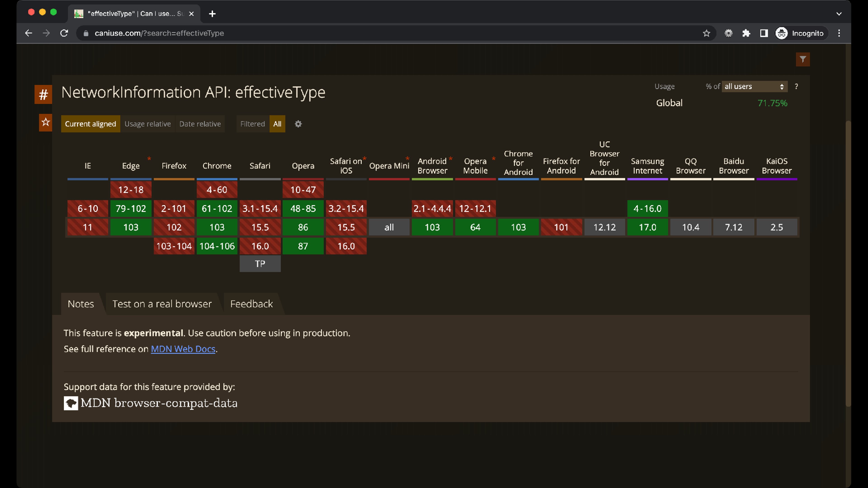Screen dimensions: 868x488
Task: Click the Chrome 103 support cell
Action: (217, 227)
